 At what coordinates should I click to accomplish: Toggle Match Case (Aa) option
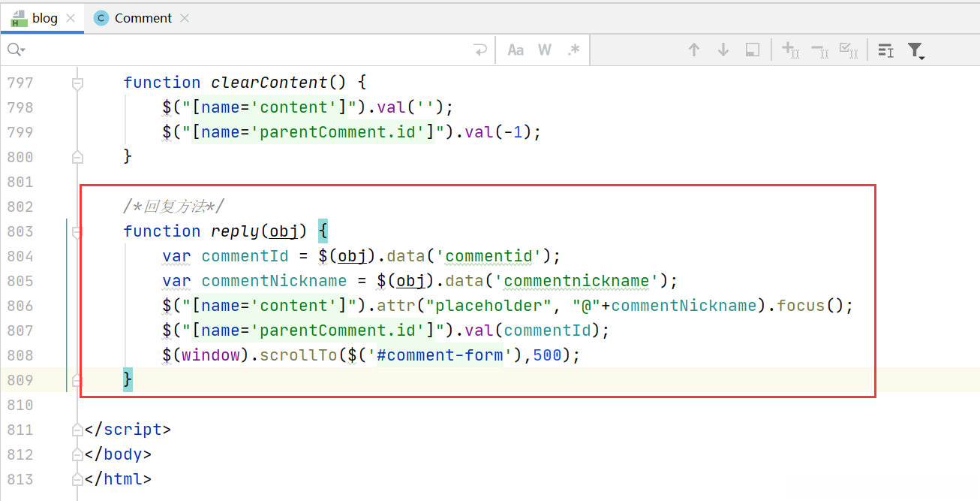516,50
